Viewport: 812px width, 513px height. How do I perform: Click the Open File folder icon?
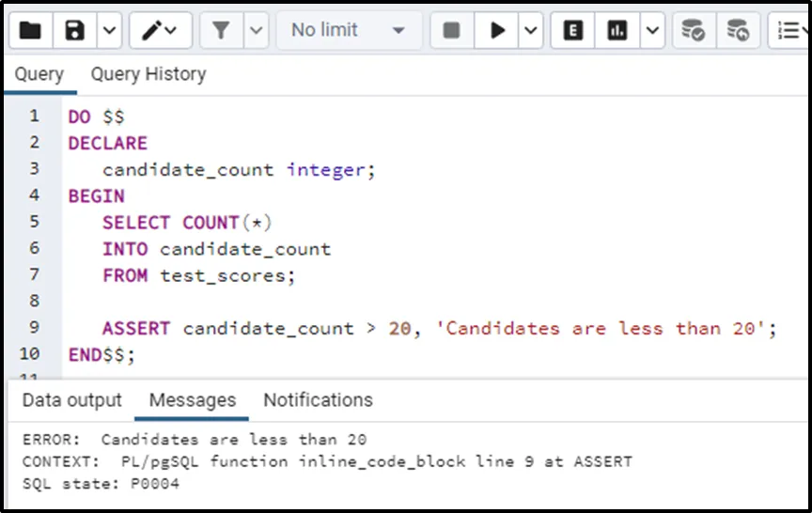(x=30, y=31)
